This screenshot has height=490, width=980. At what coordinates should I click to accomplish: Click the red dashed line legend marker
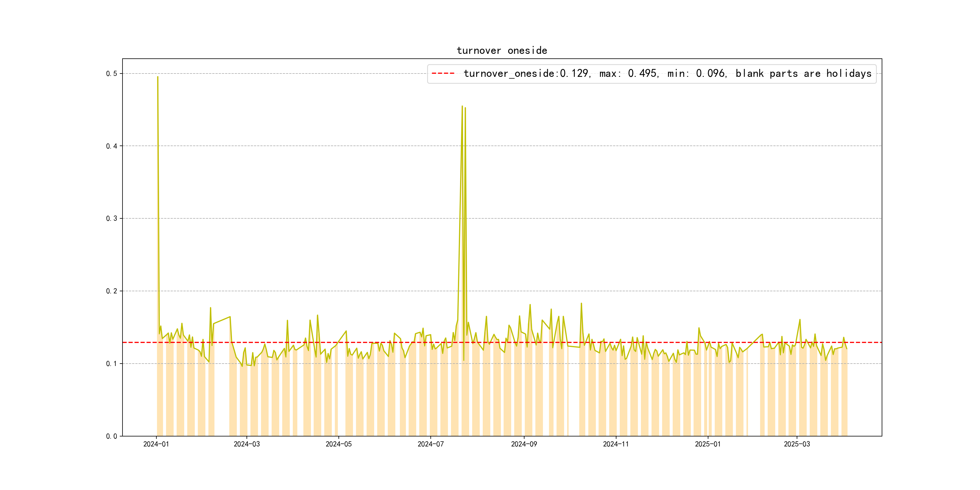coord(443,73)
